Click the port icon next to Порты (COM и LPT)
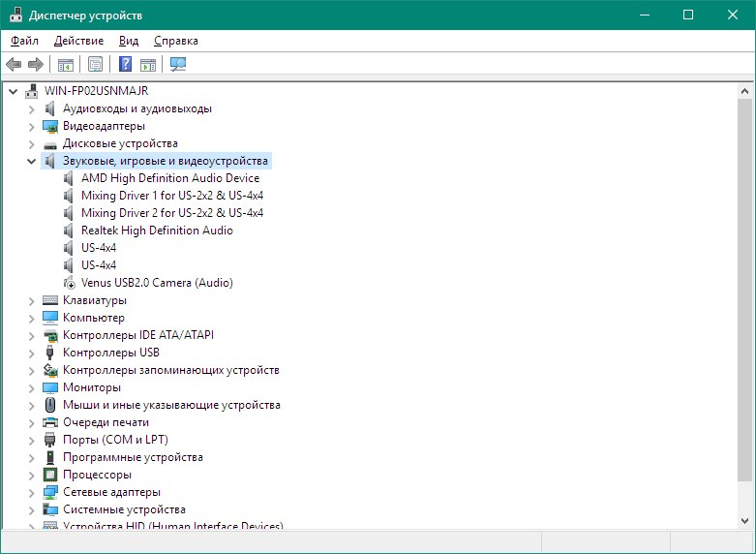 [49, 440]
